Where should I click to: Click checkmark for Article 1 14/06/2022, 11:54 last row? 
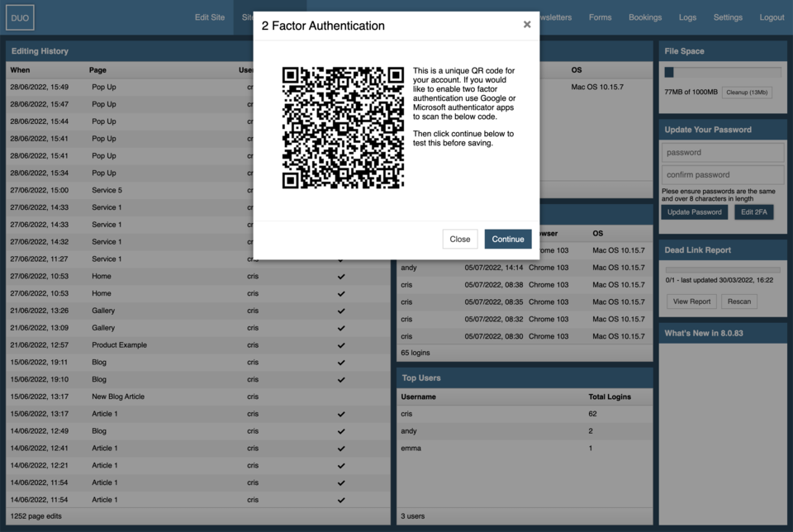pos(341,500)
